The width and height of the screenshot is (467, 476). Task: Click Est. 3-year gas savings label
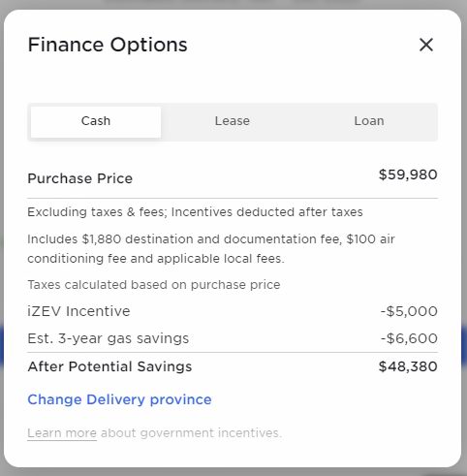[x=109, y=338]
